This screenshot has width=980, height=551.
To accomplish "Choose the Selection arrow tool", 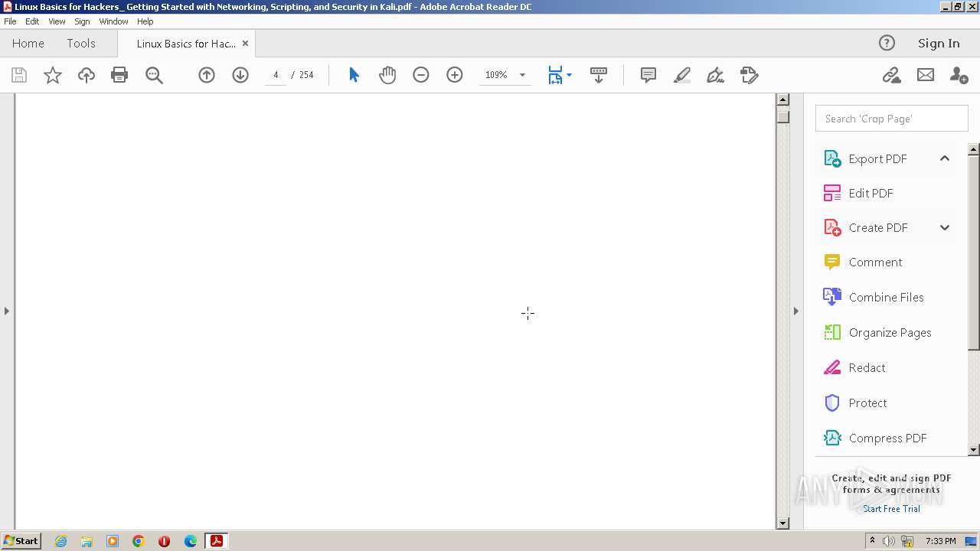I will [x=354, y=75].
